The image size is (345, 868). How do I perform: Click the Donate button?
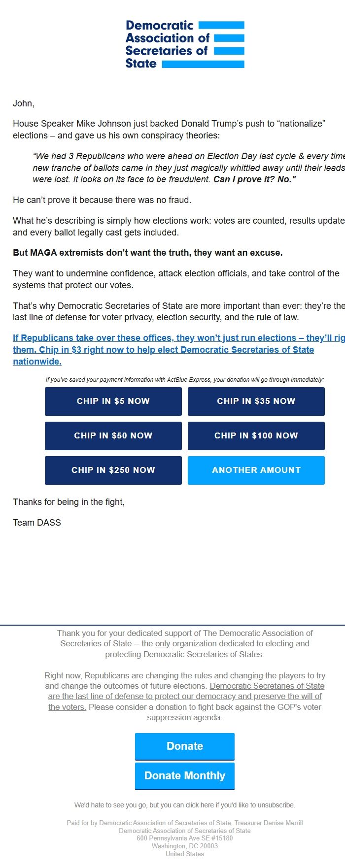pos(184,746)
